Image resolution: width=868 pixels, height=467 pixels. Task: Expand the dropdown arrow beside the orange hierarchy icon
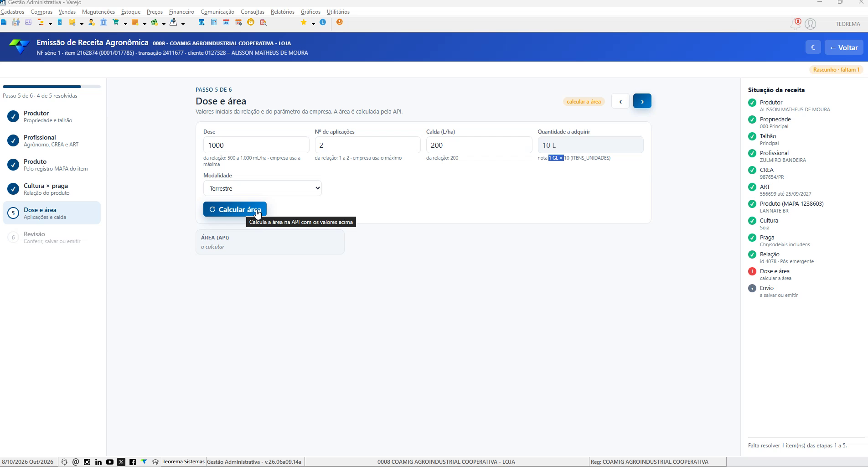tap(50, 24)
